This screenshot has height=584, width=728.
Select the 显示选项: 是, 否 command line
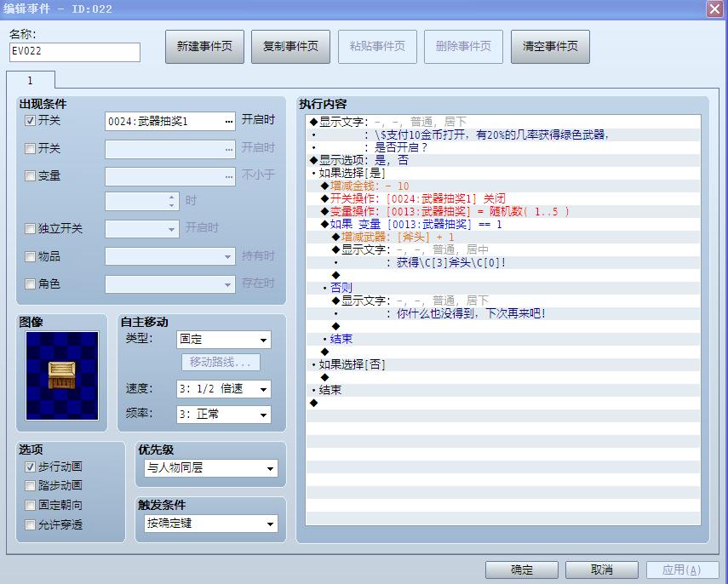click(503, 161)
